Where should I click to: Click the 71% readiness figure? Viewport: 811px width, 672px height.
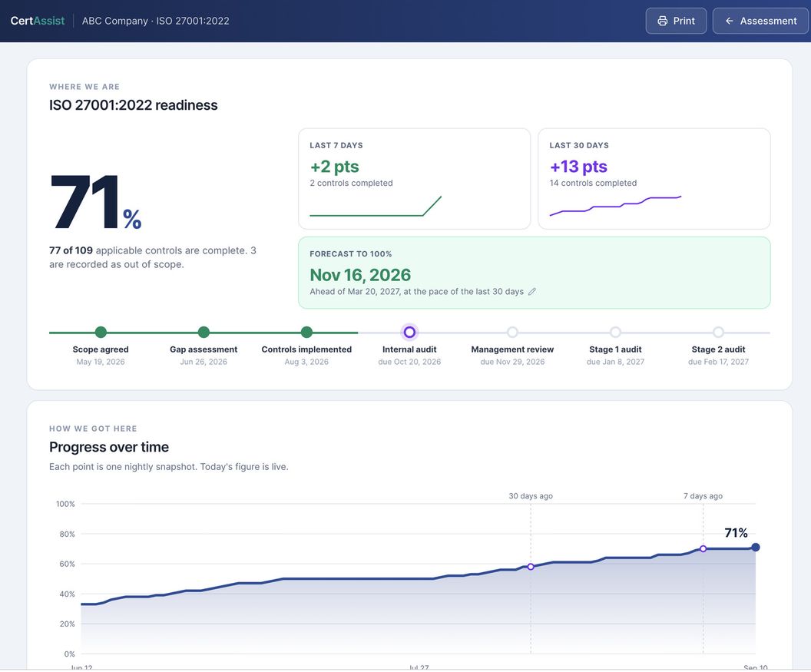[x=96, y=202]
